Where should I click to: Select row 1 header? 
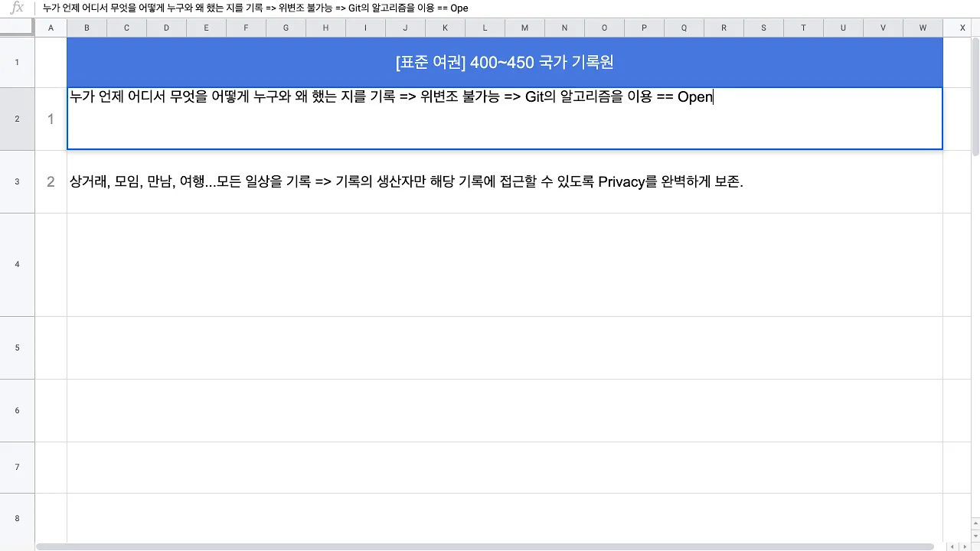[x=17, y=62]
